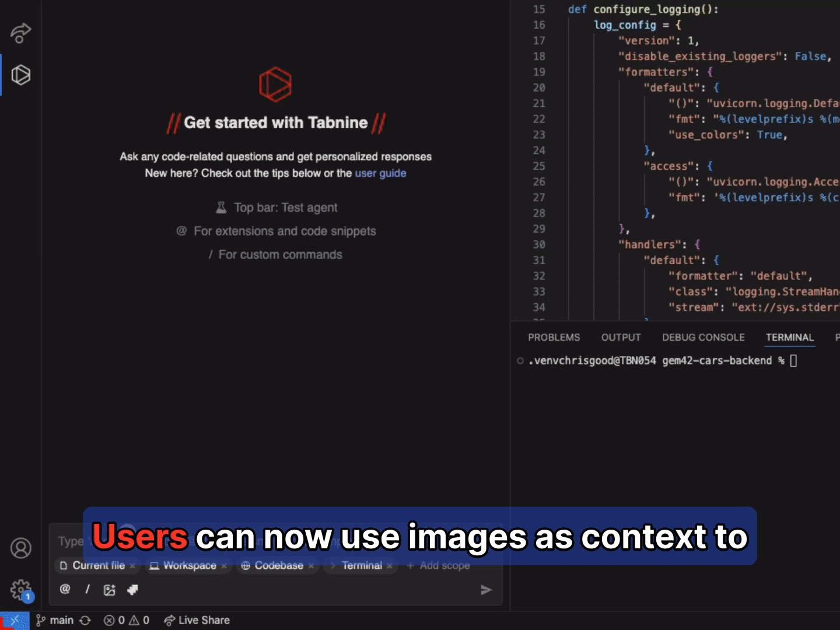Open the Add scope dropdown
Viewport: 840px width, 630px height.
438,565
